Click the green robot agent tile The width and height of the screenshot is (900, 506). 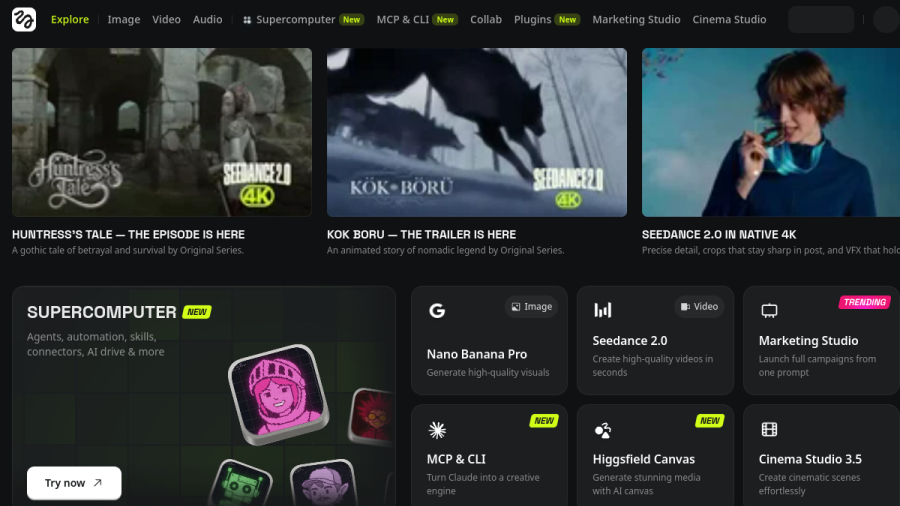click(x=240, y=484)
